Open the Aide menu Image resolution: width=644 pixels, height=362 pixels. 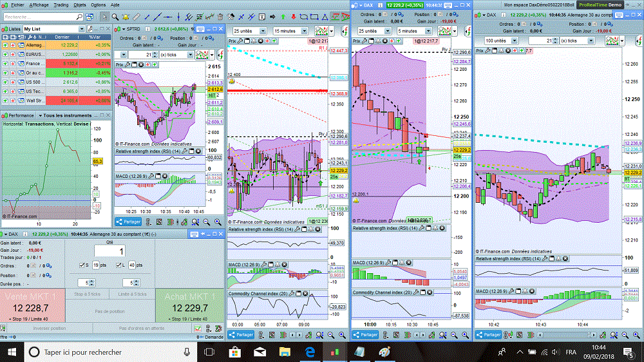[x=115, y=5]
